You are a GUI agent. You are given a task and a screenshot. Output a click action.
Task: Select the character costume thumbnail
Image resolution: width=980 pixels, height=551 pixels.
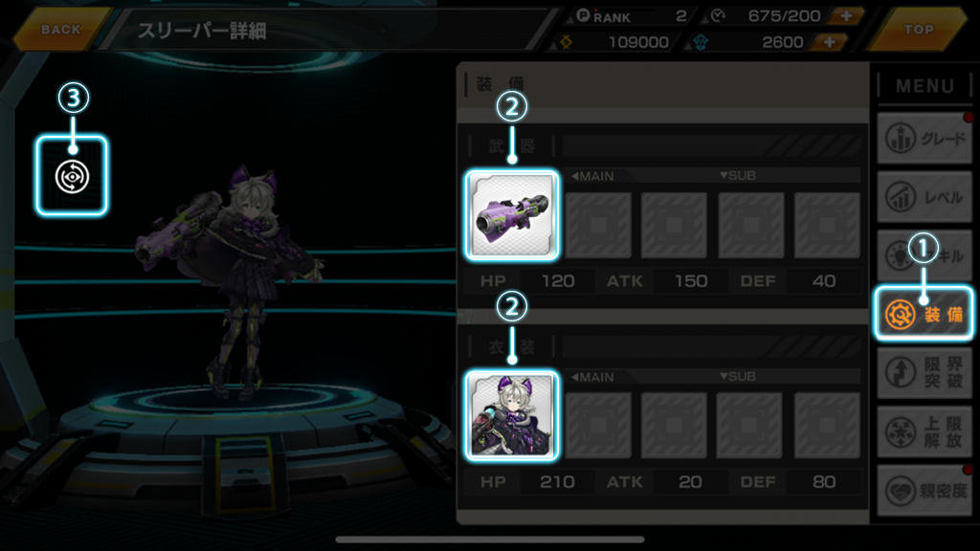512,416
